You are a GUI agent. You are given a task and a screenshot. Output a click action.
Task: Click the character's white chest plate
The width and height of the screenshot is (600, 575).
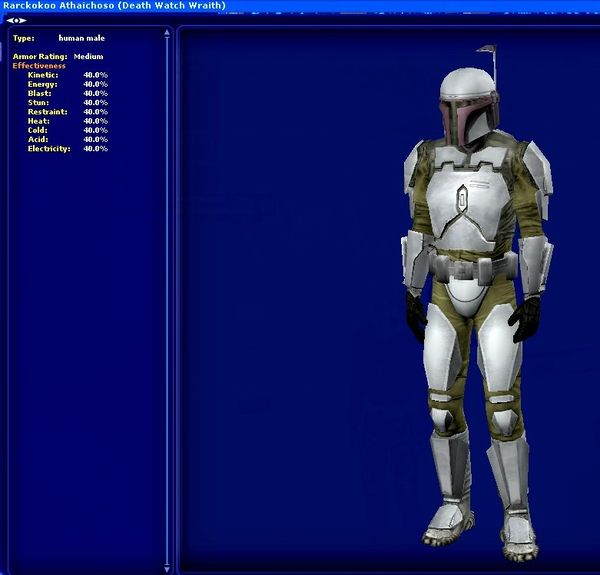462,205
